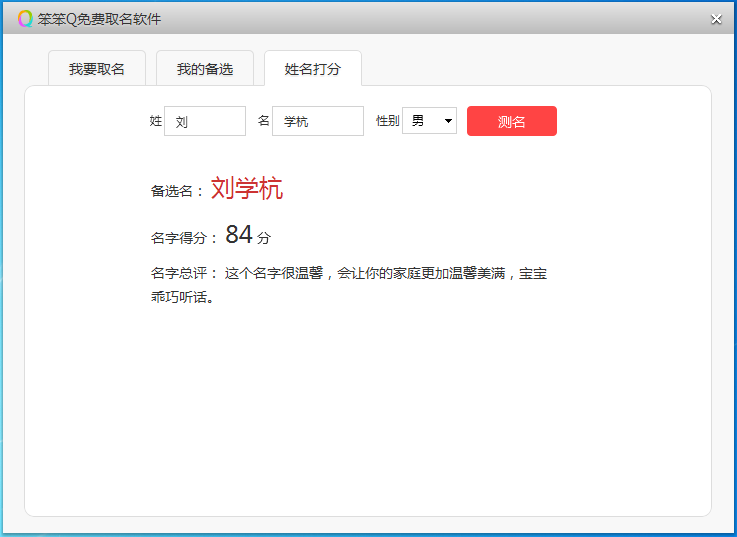Click the 名字得分 label
This screenshot has width=737, height=537.
point(184,237)
